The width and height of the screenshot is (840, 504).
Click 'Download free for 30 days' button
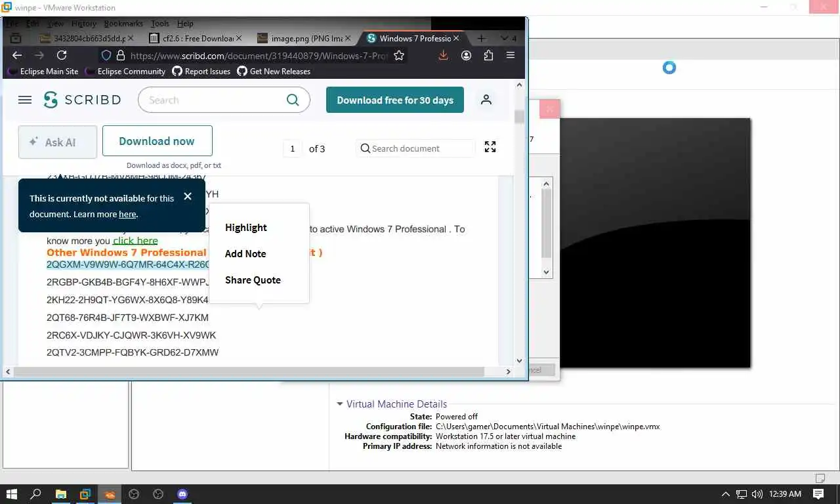(x=395, y=100)
